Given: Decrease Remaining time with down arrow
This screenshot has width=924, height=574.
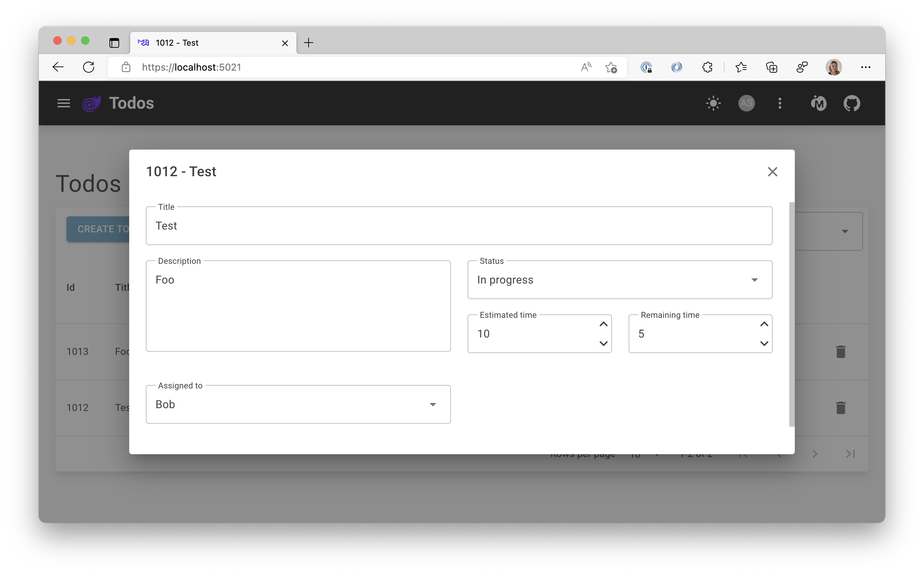Looking at the screenshot, I should click(764, 343).
